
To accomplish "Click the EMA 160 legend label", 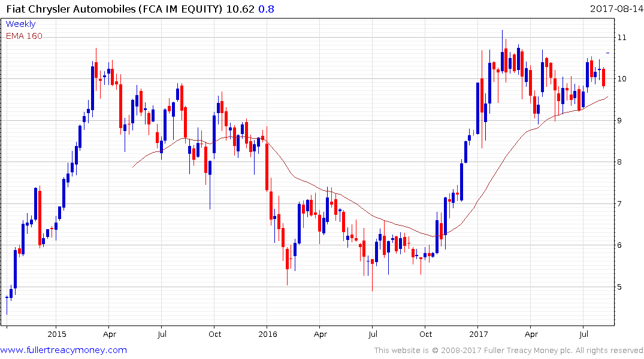I will [x=24, y=36].
